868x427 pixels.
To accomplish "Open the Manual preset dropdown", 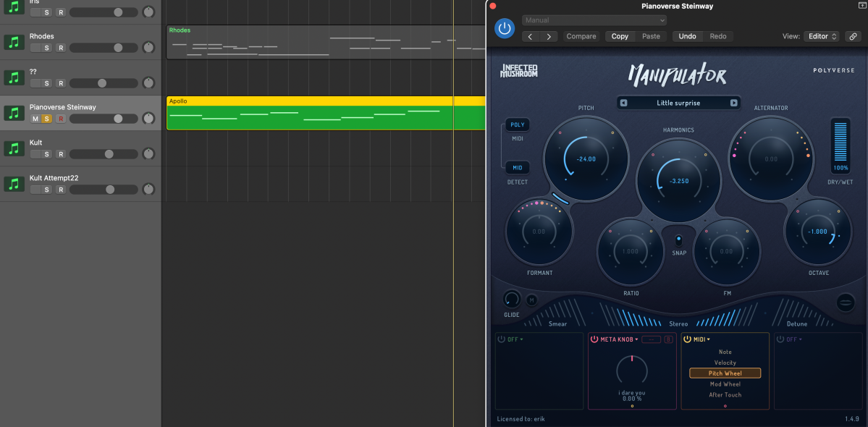I will (594, 20).
